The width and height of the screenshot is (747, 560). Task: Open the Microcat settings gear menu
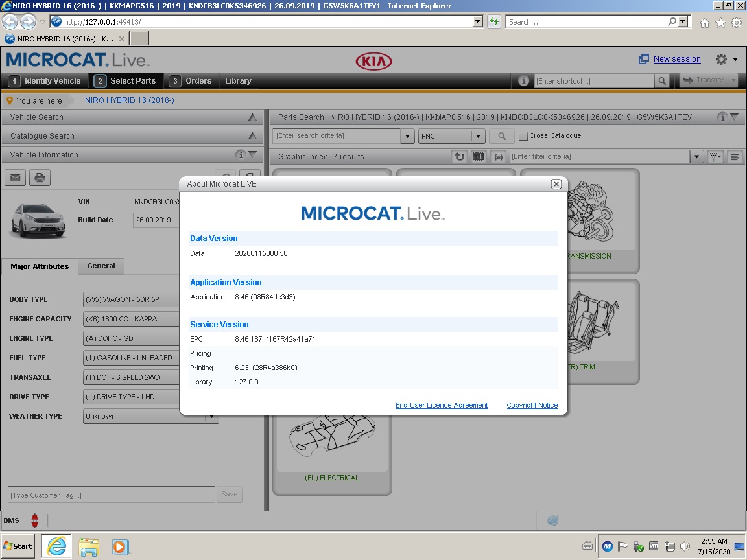721,59
